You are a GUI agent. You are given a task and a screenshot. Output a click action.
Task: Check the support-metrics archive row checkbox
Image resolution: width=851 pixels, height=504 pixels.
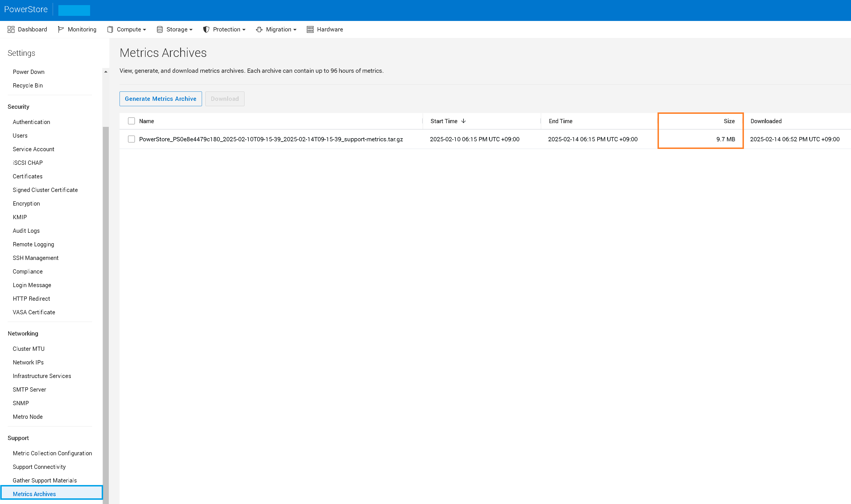click(131, 139)
